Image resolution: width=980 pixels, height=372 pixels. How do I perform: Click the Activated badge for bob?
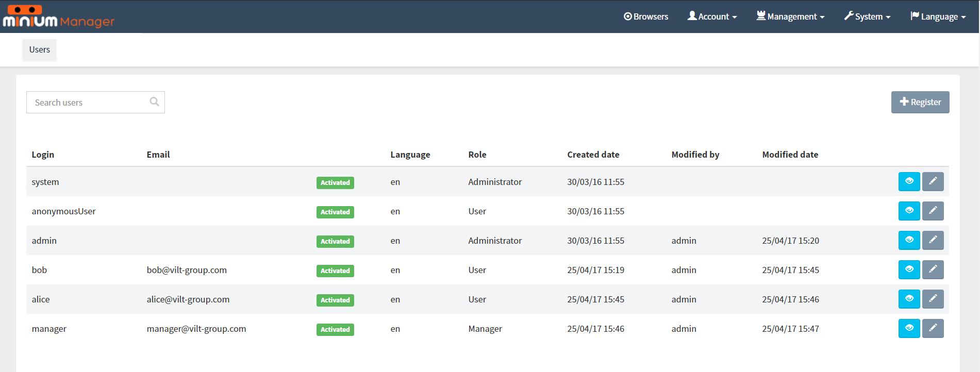point(335,270)
